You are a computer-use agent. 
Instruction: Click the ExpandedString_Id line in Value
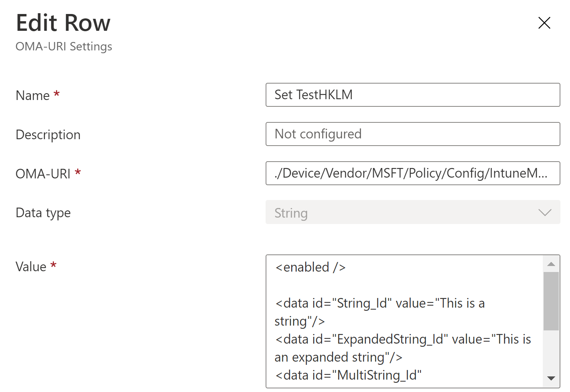pyautogui.click(x=403, y=340)
